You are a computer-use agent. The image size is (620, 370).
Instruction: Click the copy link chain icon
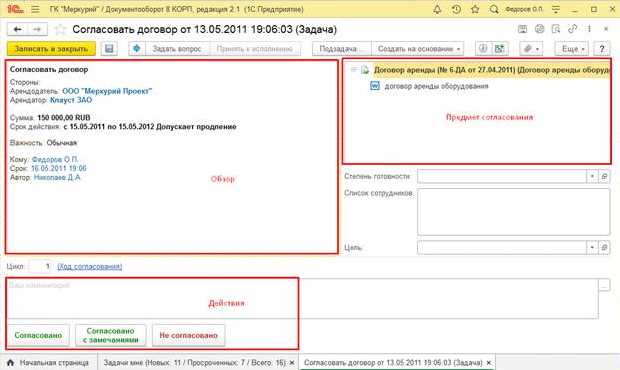coord(572,29)
